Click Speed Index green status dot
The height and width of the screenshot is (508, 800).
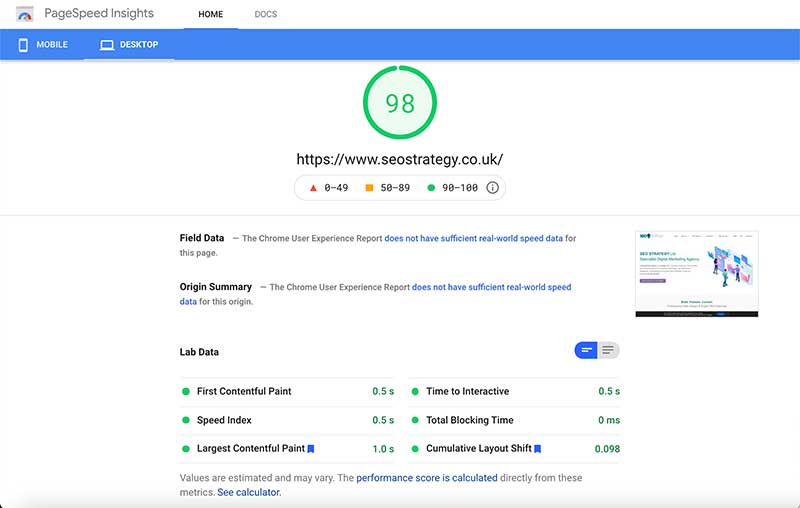(186, 420)
